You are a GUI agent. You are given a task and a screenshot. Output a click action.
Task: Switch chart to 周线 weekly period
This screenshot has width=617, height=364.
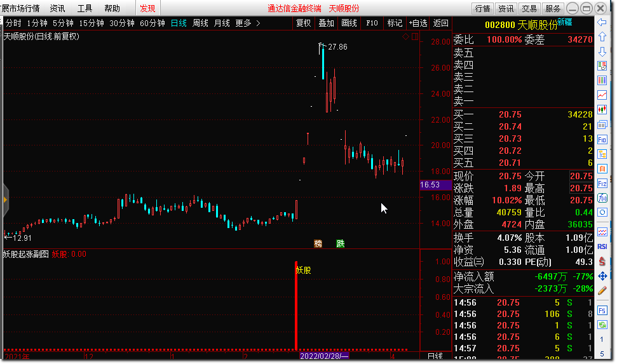(200, 24)
